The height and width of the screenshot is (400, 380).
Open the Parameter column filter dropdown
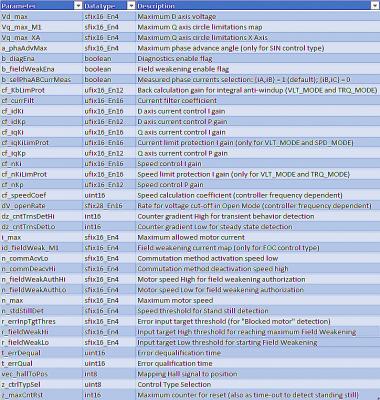coord(78,6)
